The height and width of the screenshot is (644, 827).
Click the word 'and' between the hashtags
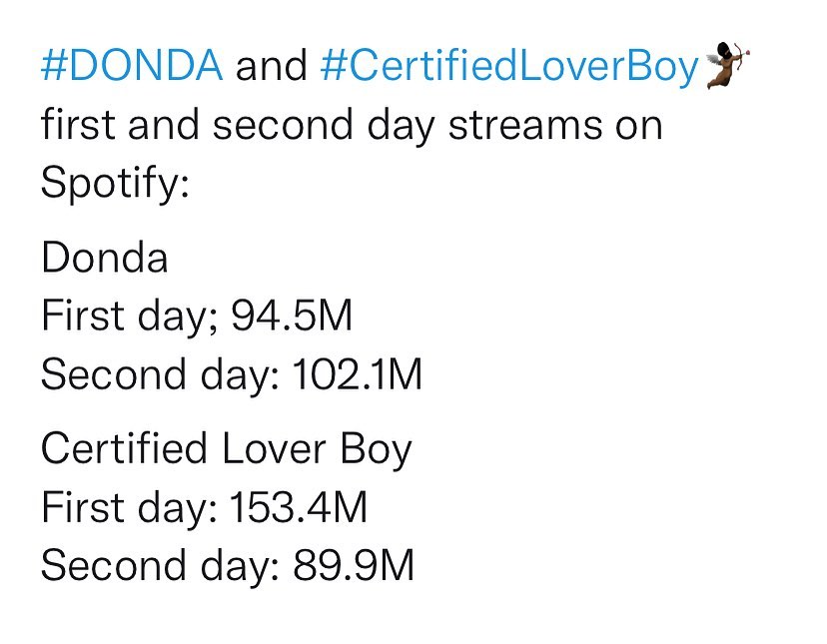(x=272, y=66)
